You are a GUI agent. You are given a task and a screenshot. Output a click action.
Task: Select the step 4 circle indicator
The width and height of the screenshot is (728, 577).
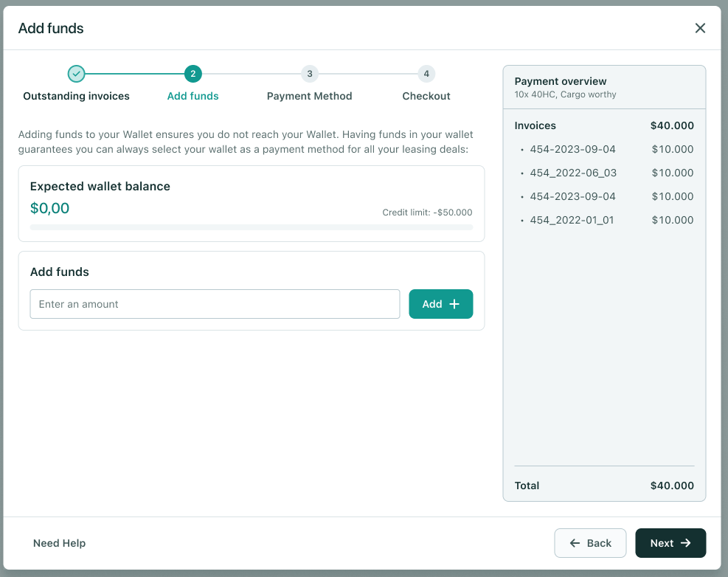click(x=426, y=74)
